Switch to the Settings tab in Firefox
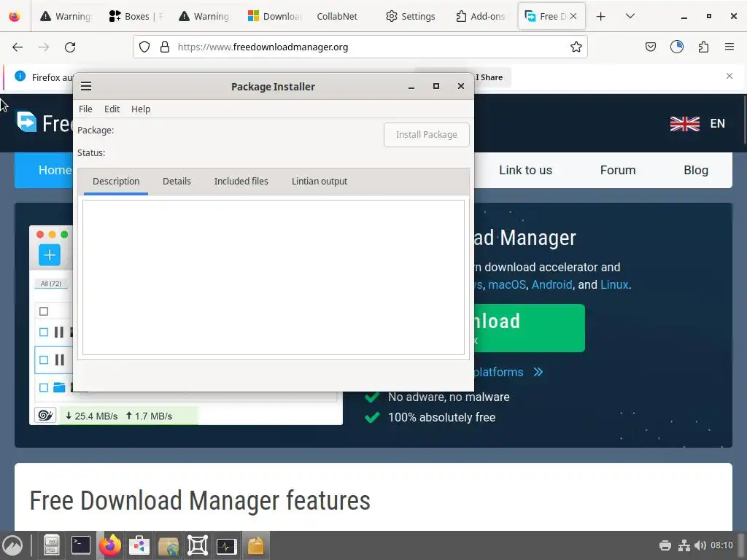747x560 pixels. pos(411,16)
